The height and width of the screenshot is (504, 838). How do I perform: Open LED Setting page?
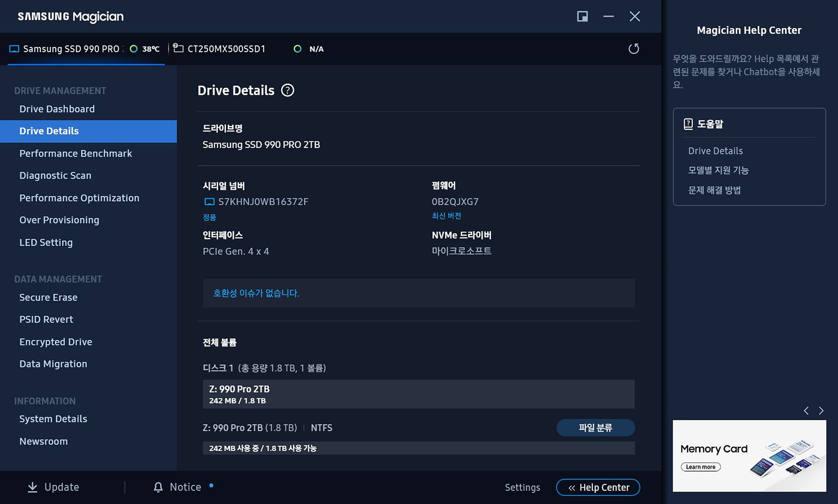[46, 242]
